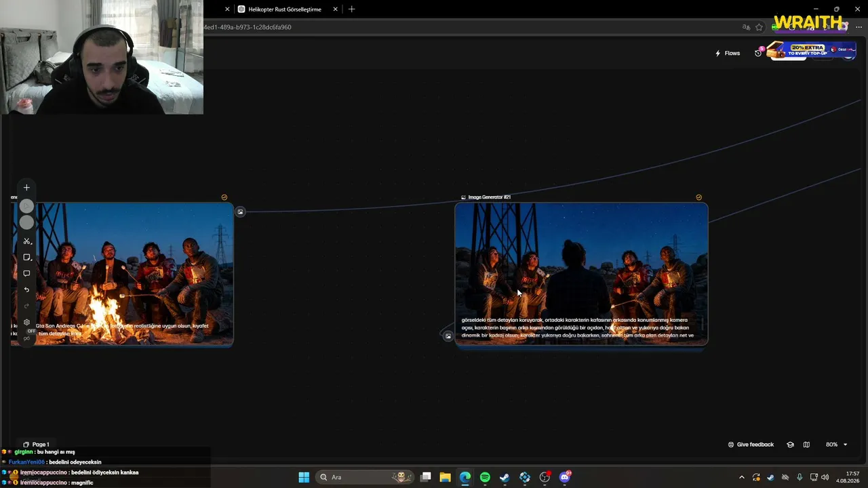Screen dimensions: 868x488
Task: Switch to the Page 1 tab
Action: (x=36, y=445)
